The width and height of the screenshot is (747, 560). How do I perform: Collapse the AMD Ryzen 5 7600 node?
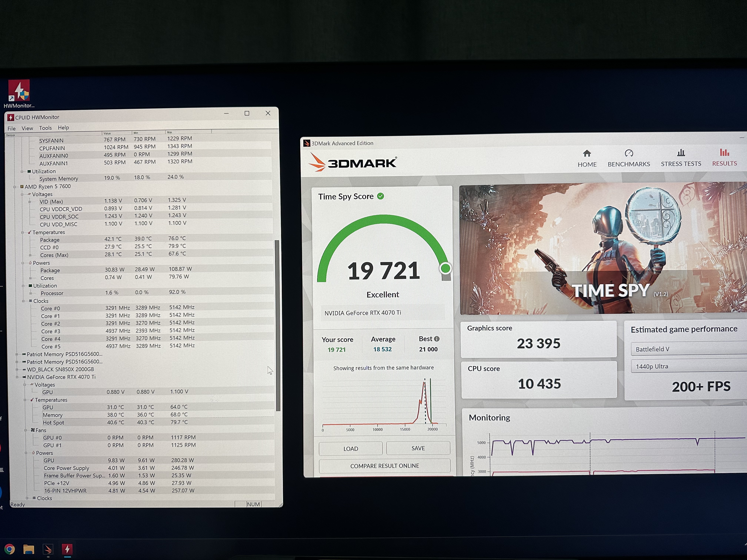15,187
